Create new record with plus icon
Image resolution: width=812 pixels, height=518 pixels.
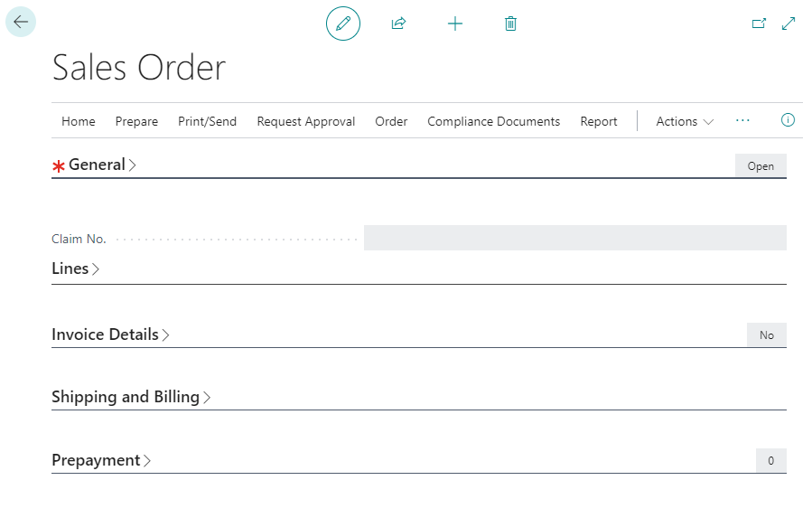pos(455,24)
